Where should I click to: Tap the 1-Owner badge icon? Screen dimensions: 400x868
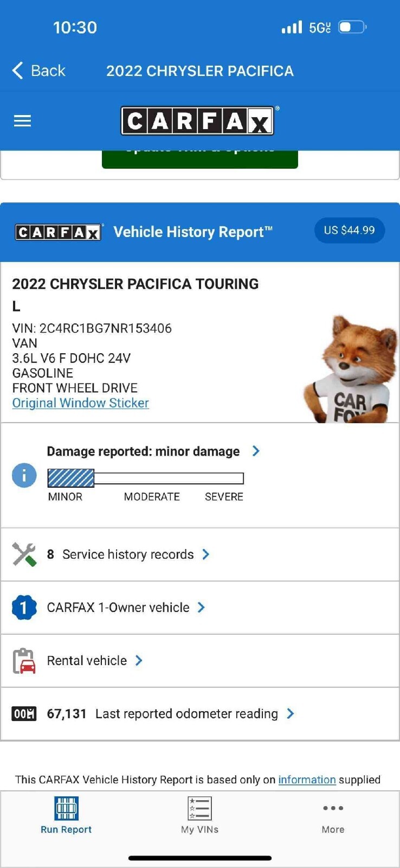point(24,608)
